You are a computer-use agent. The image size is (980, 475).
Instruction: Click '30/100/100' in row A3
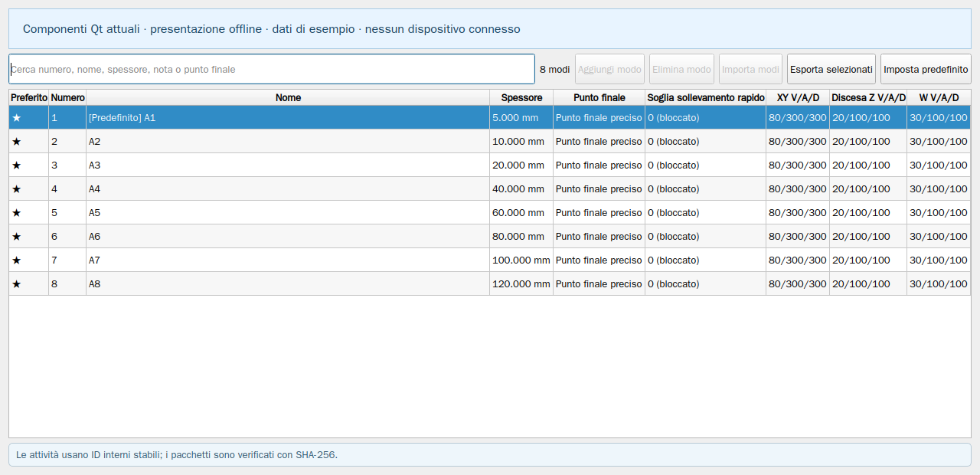939,165
